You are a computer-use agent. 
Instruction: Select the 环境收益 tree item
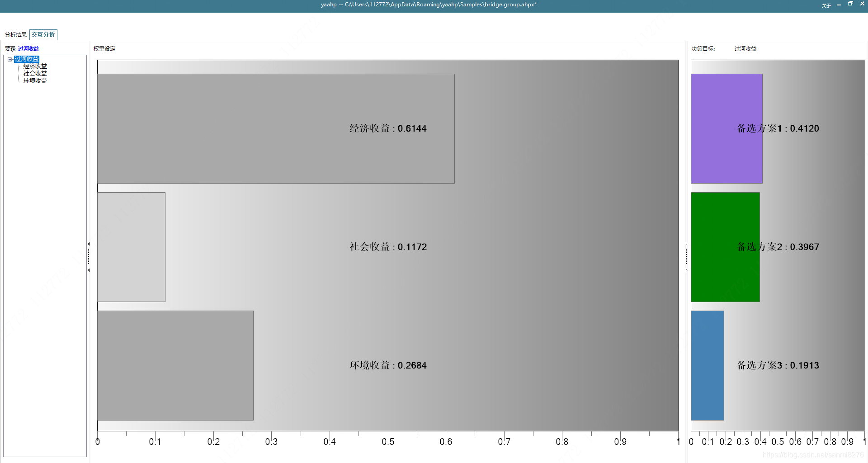(35, 80)
